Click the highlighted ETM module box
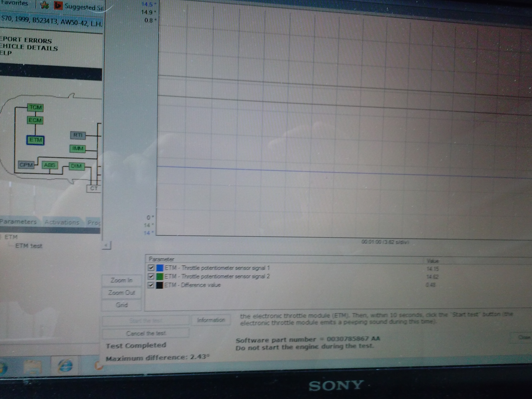Screen dimensions: 532x399 (35, 140)
